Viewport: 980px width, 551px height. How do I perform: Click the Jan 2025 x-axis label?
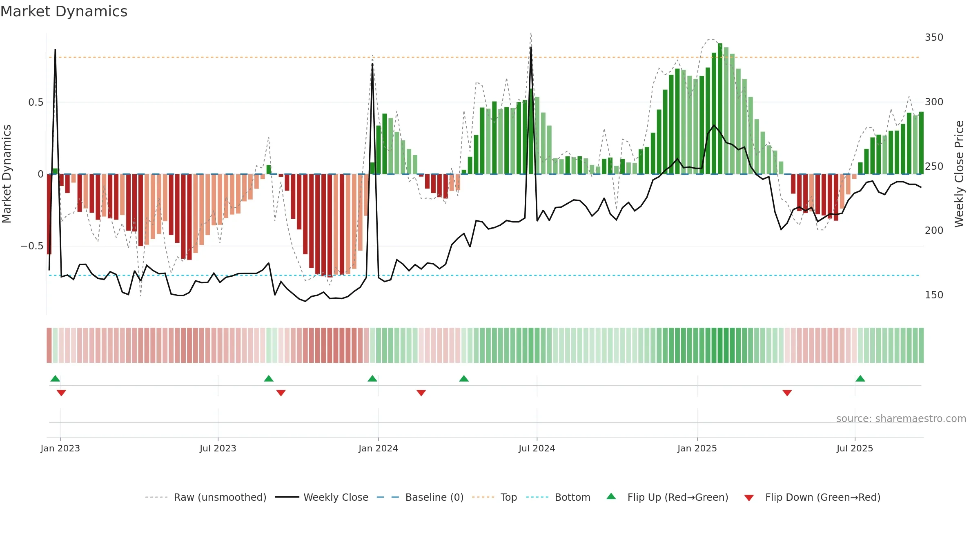pos(697,448)
